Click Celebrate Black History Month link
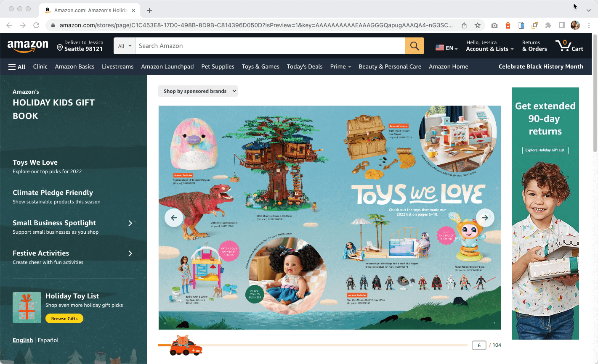The height and width of the screenshot is (364, 598). 541,66
